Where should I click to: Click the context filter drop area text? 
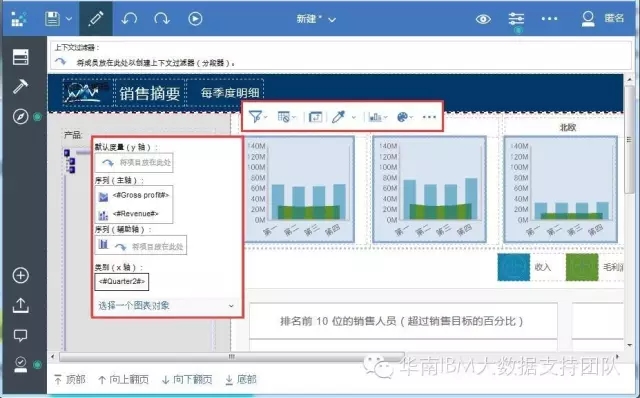[x=156, y=63]
